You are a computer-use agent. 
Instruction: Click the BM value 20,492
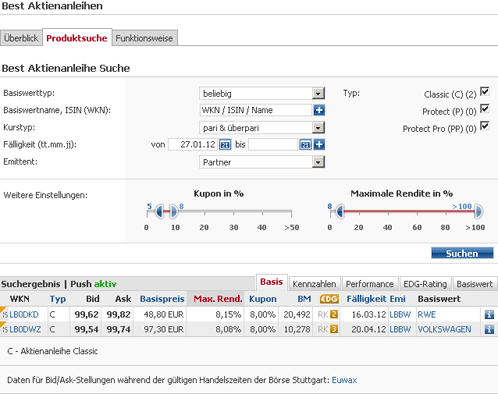[297, 314]
